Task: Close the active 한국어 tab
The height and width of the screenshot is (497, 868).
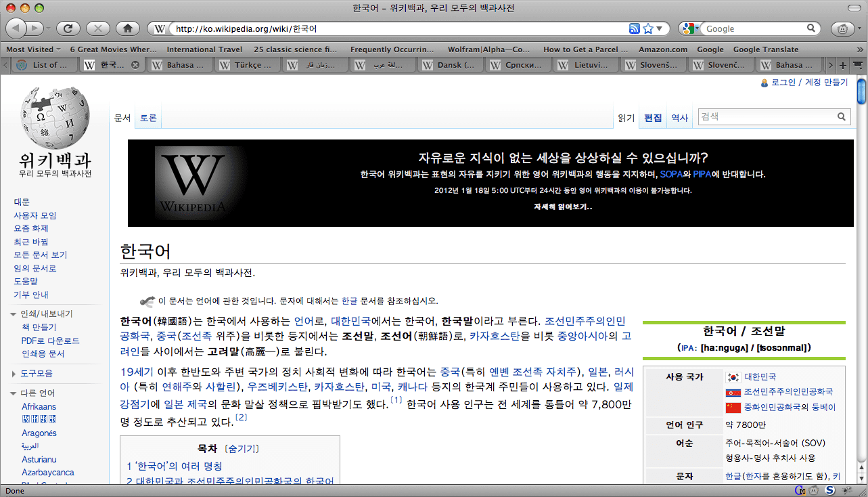Action: click(135, 65)
